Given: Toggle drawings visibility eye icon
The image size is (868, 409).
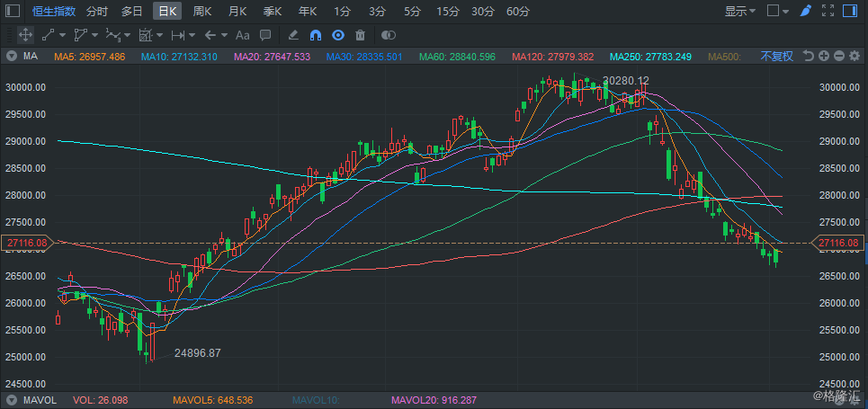Looking at the screenshot, I should point(338,35).
